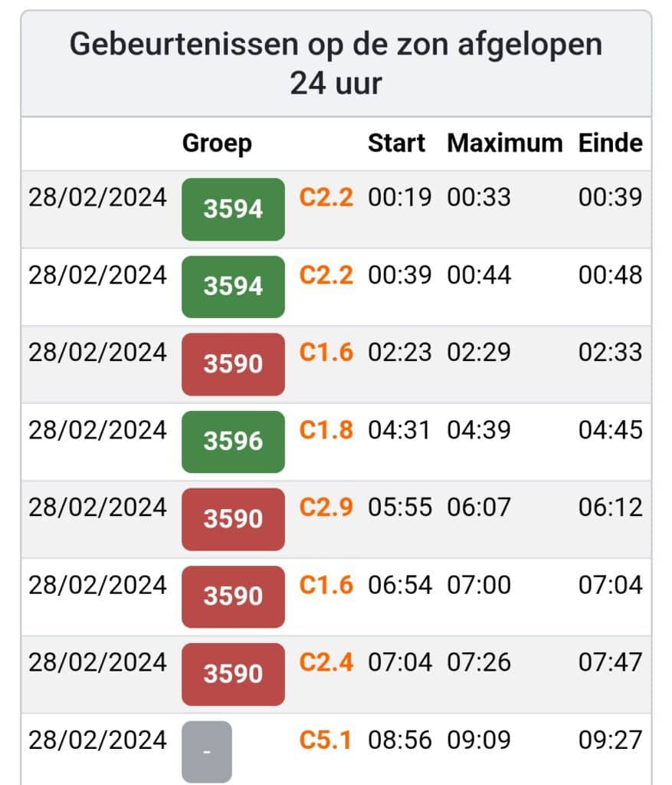The width and height of the screenshot is (672, 785).
Task: Click the C2.2 flare starting at 00:39
Action: coord(326,275)
